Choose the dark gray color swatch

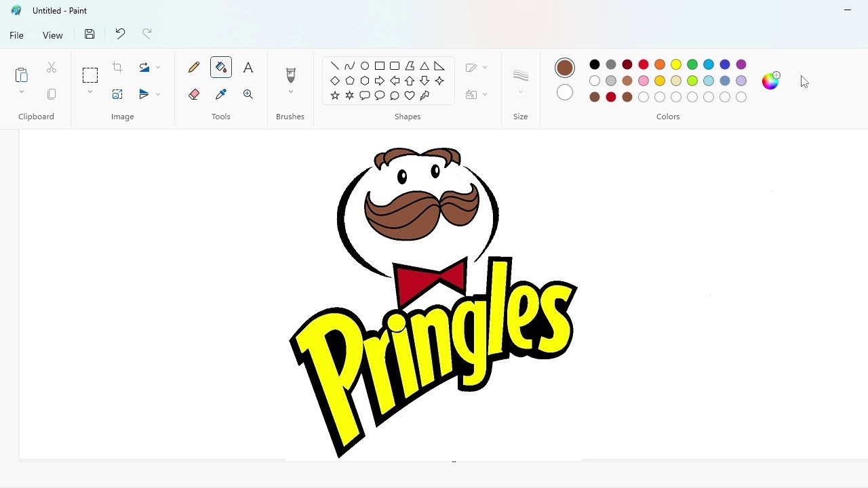(x=611, y=64)
